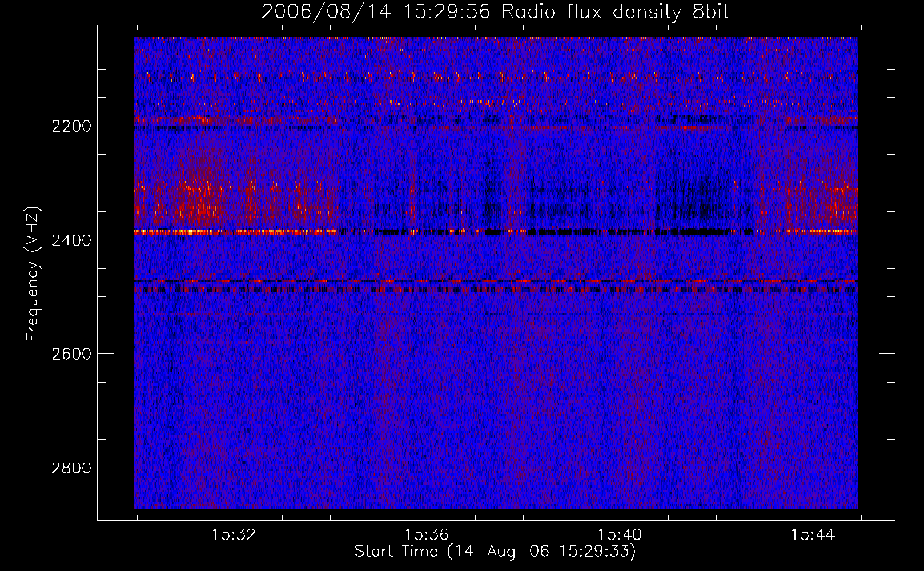The image size is (924, 571).
Task: Click the 15:40 time tick label
Action: tap(620, 535)
